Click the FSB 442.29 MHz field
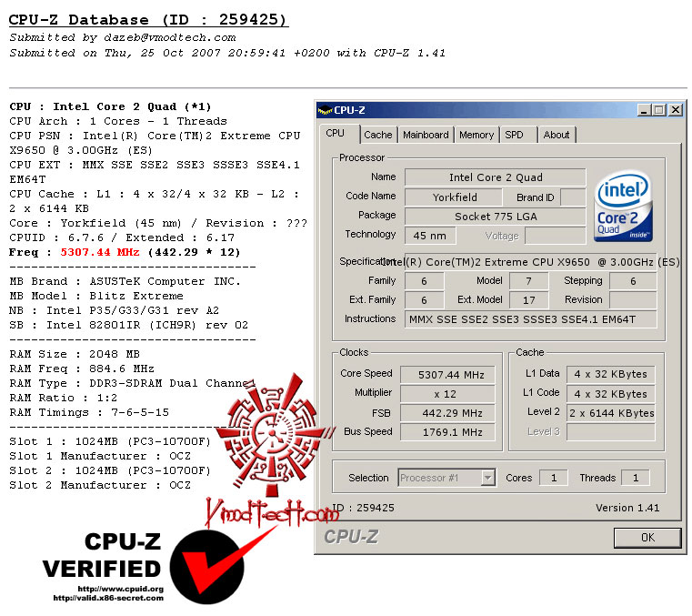The height and width of the screenshot is (616, 692). click(447, 413)
